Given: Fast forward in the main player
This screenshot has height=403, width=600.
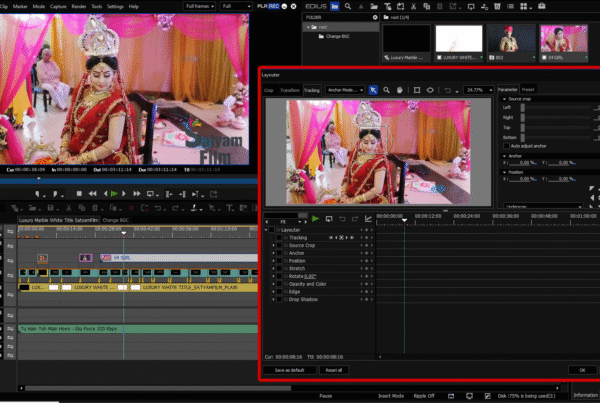Looking at the screenshot, I should 137,194.
